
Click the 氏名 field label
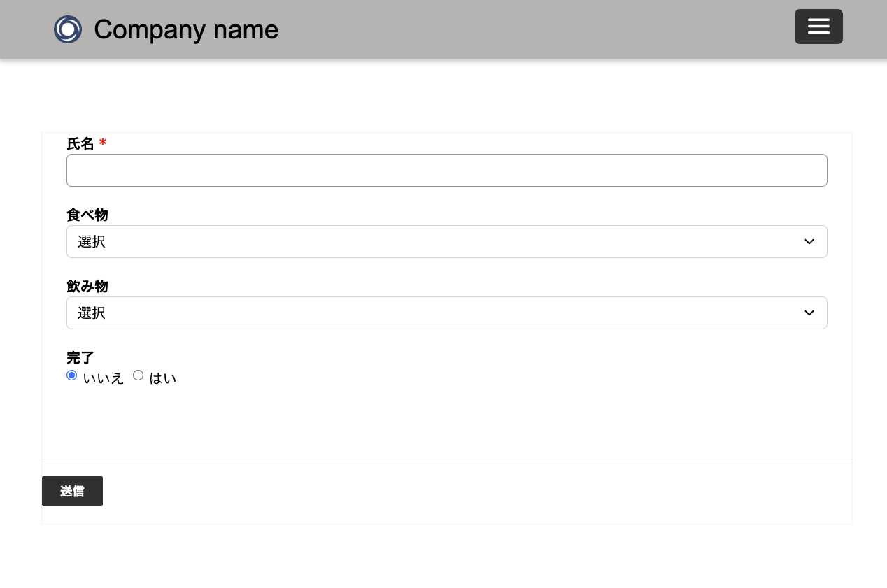(80, 144)
